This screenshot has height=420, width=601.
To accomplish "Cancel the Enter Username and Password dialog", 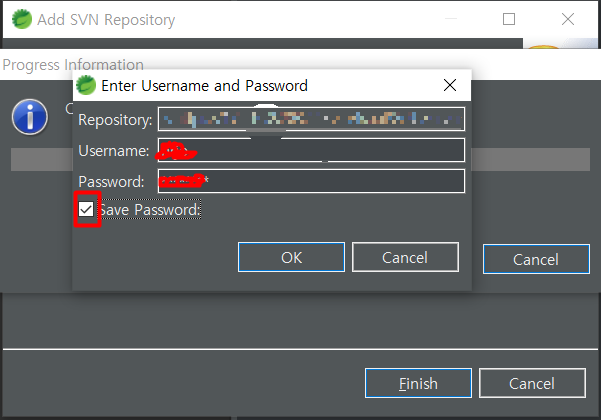I will tap(405, 257).
